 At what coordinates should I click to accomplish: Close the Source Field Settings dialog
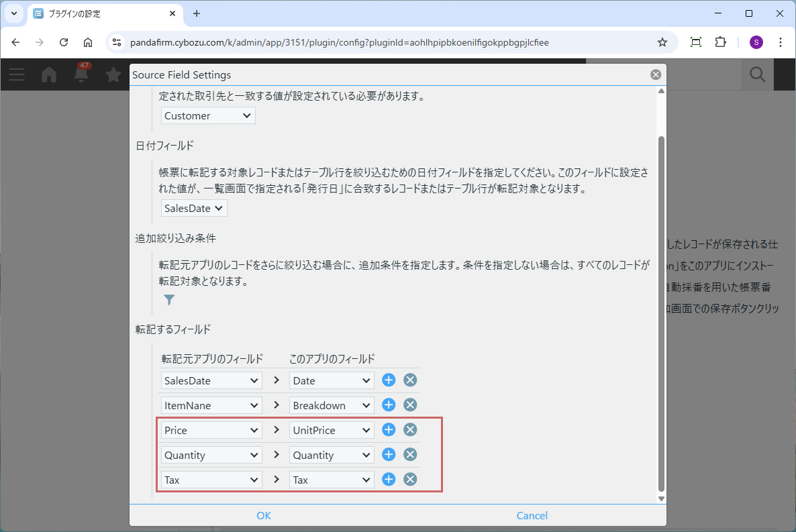[656, 75]
